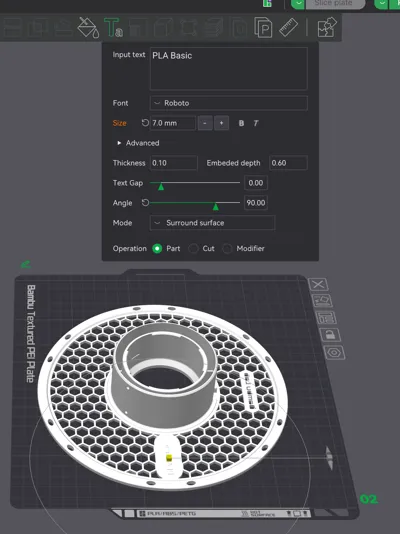Adjust the Text Gap slider handle
This screenshot has width=400, height=534.
pos(161,186)
